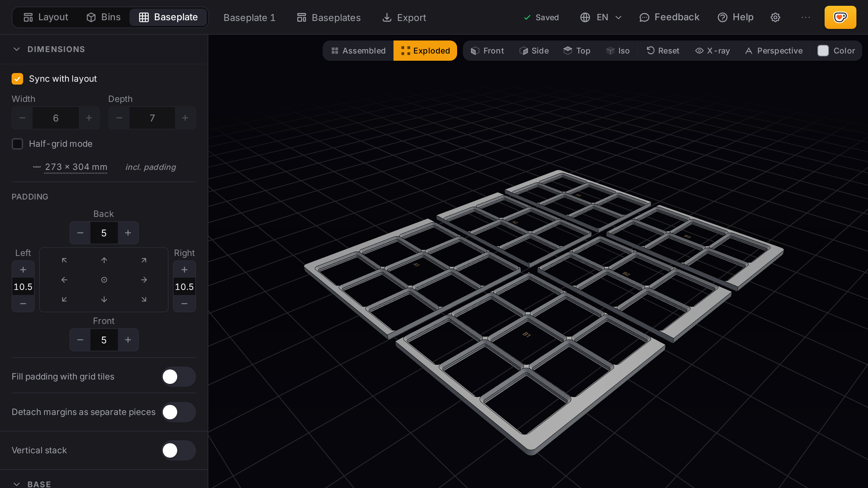Screen dimensions: 868x488
Task: Open the Feedback link
Action: pos(669,17)
